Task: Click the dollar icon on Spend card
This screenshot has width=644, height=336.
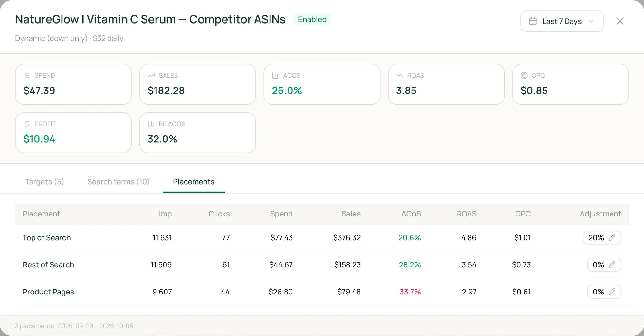Action: (x=27, y=76)
